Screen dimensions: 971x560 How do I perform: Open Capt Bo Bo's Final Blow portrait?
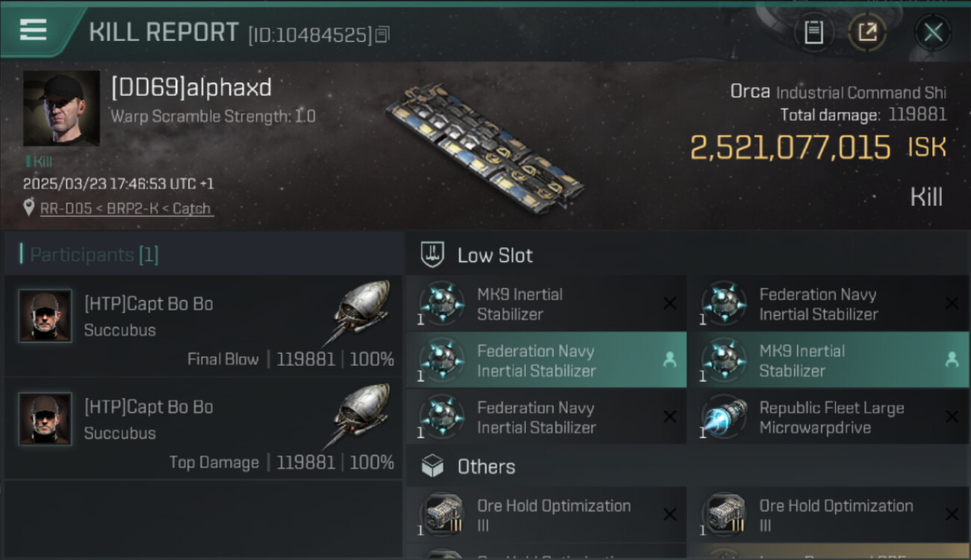(x=45, y=316)
